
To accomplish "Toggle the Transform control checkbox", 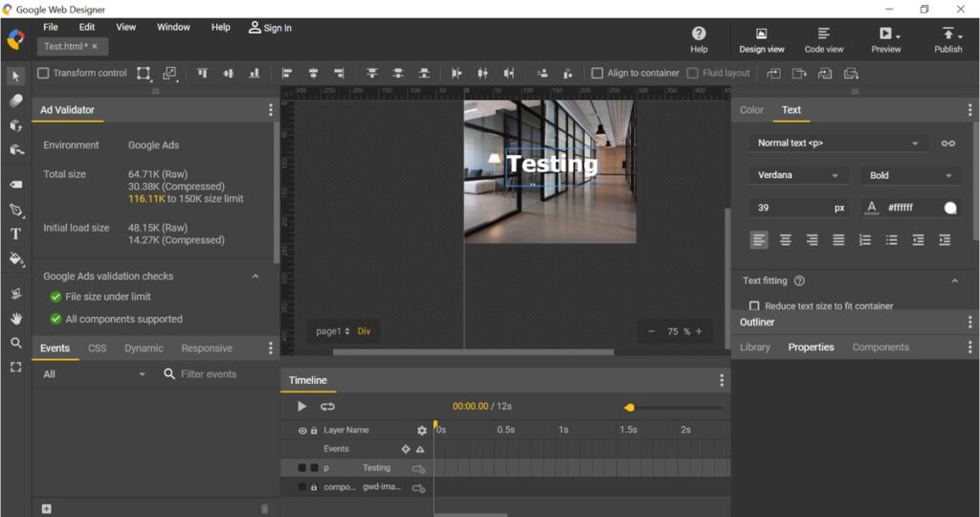I will (43, 73).
